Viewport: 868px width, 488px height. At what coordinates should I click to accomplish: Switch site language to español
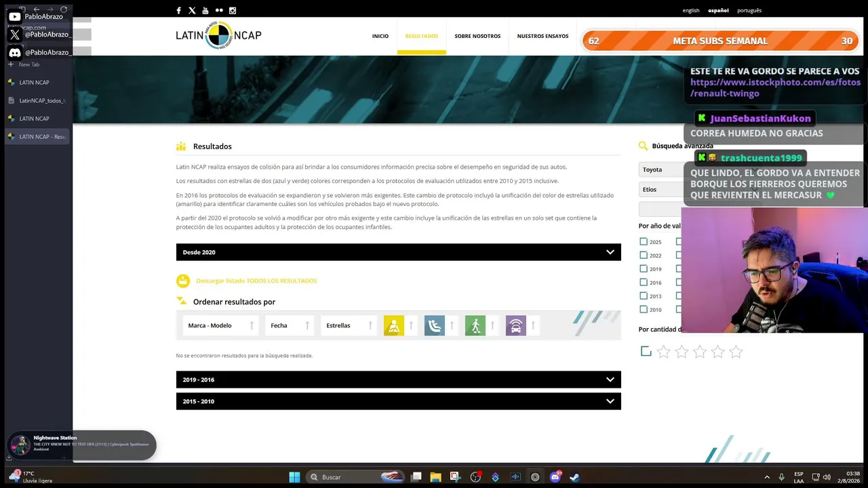tap(718, 10)
